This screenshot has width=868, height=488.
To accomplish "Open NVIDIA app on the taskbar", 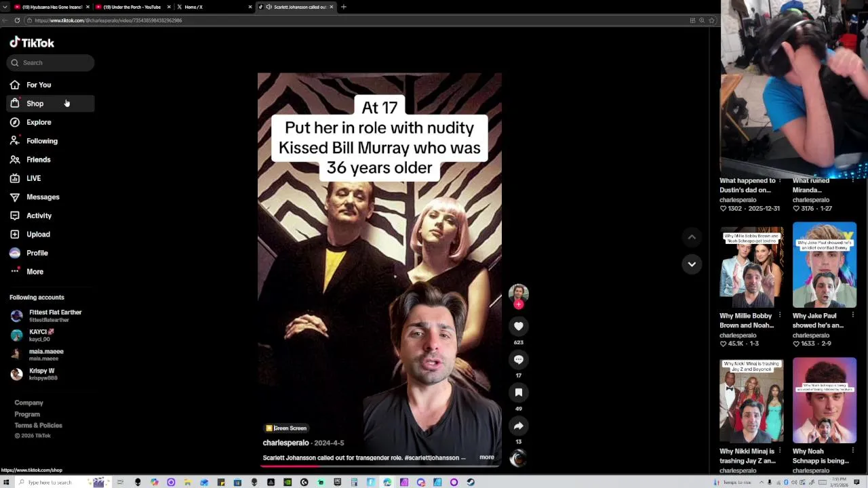I will tap(288, 482).
